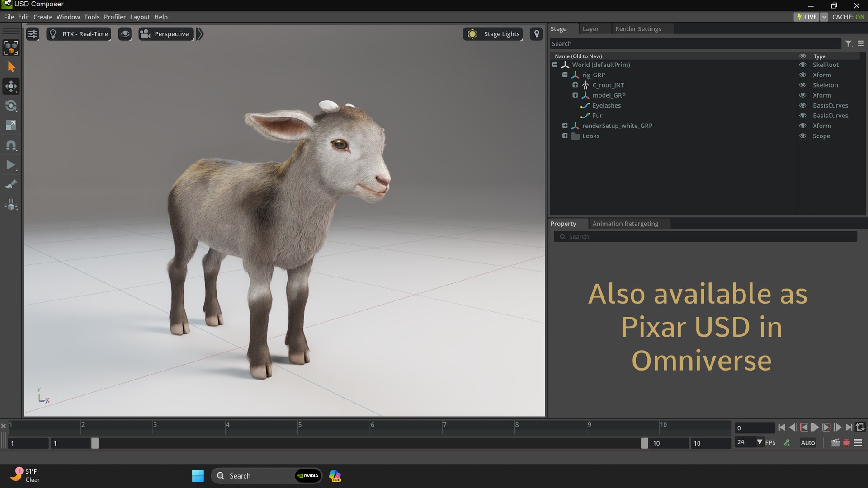
Task: Hide the Fur curves via eye icon
Action: (x=802, y=116)
